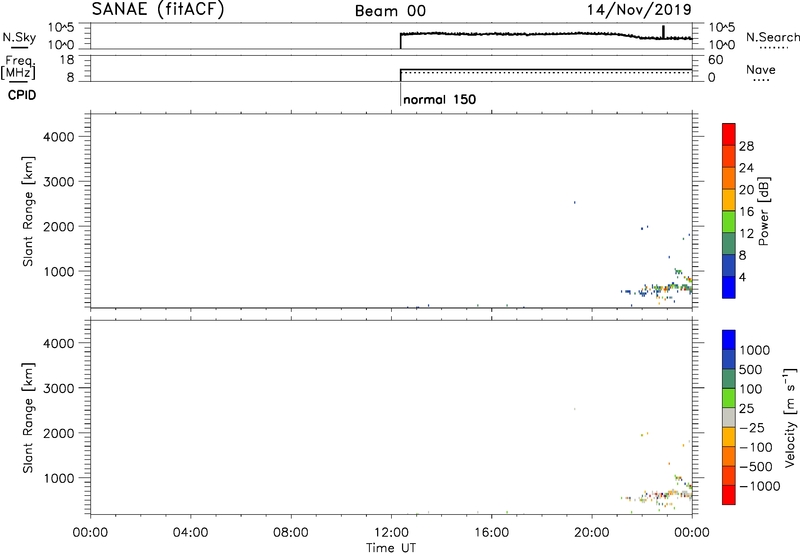Click the N.Sky legend label

[19, 37]
